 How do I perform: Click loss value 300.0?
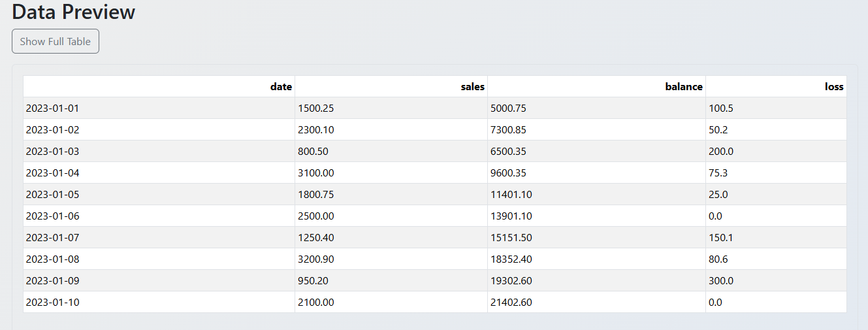tap(776, 280)
